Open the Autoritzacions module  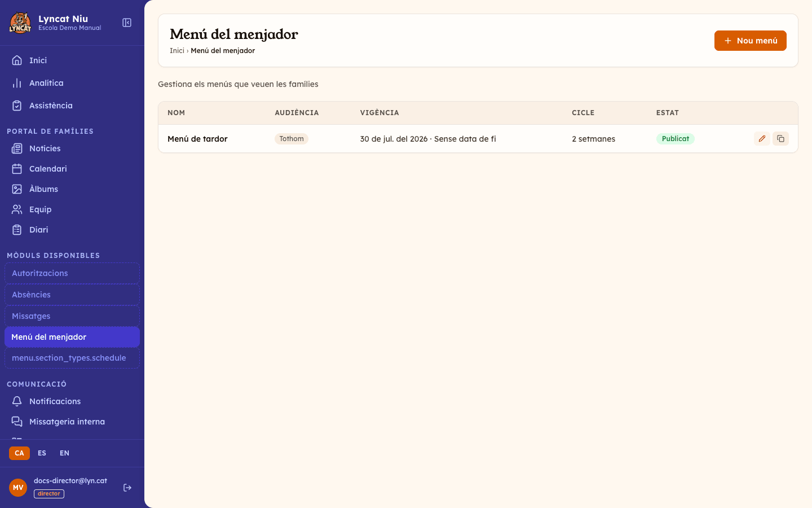click(x=72, y=273)
